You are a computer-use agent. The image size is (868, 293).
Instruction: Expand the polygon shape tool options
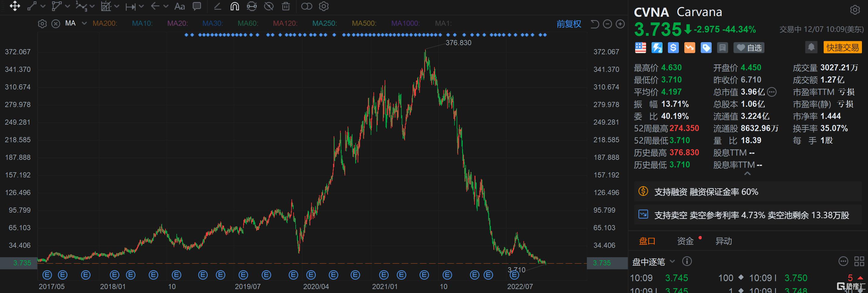pos(67,6)
